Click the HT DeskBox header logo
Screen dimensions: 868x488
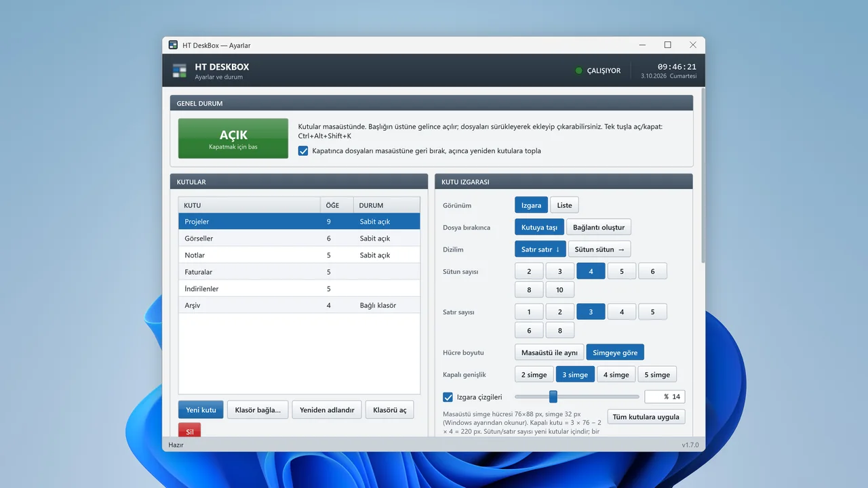pyautogui.click(x=179, y=71)
